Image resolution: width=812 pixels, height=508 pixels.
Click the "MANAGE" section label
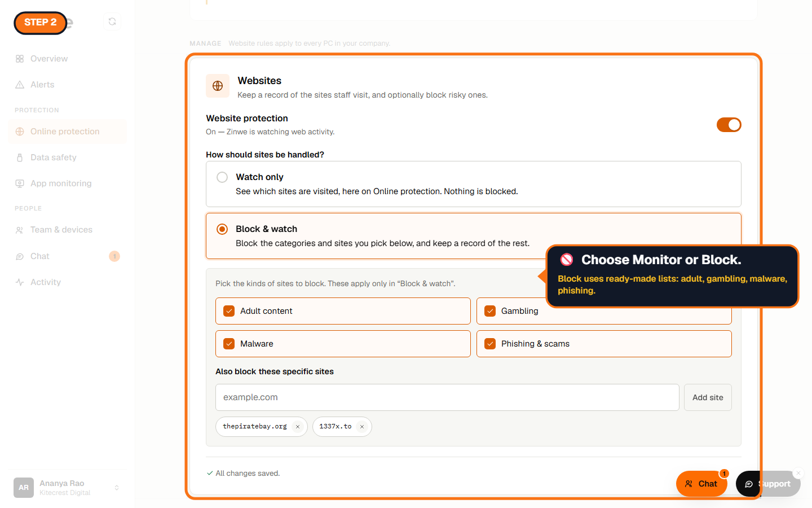(205, 43)
